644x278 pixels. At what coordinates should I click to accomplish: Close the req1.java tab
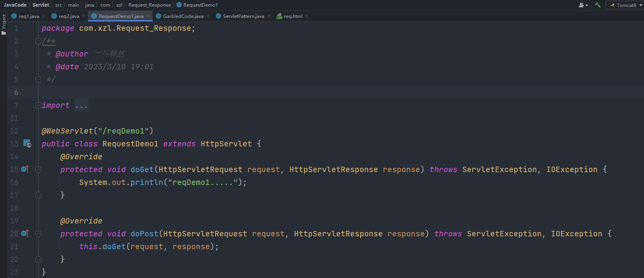[44, 16]
